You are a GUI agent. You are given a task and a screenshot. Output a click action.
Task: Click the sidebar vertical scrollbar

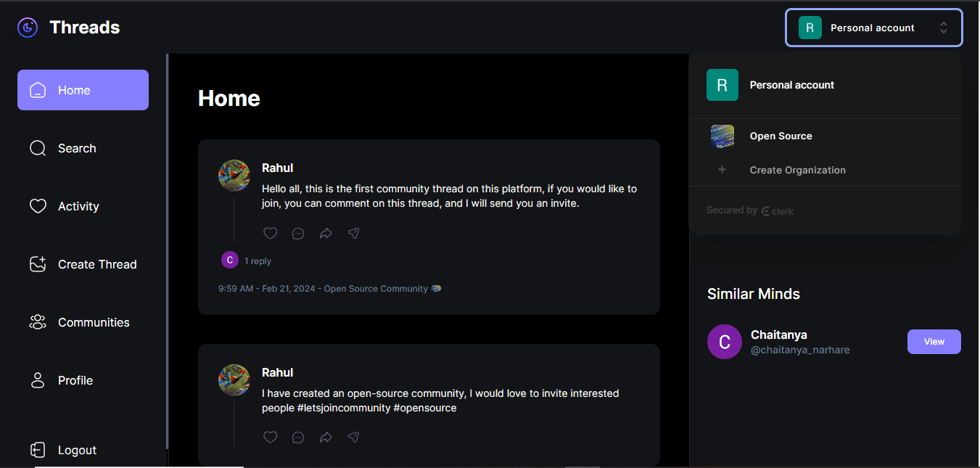pos(168,251)
